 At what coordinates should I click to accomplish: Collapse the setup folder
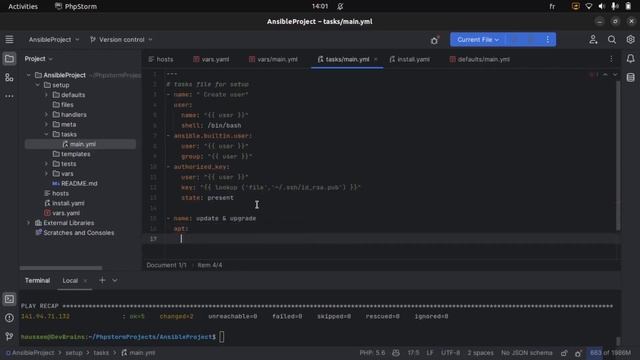[x=38, y=85]
